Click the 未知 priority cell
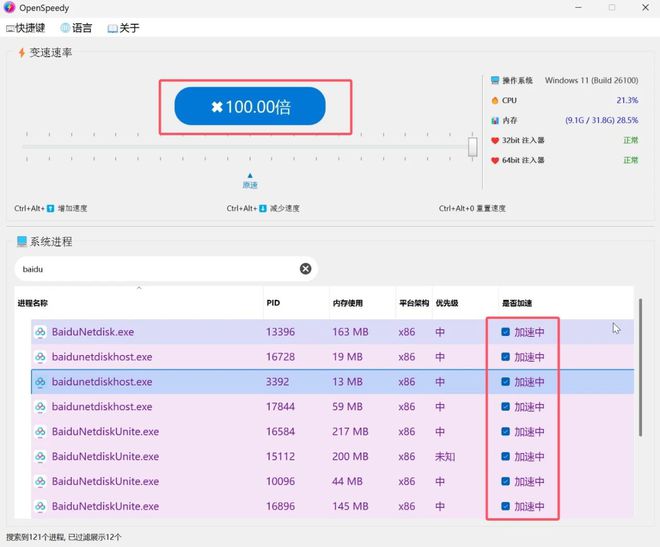 pyautogui.click(x=445, y=457)
